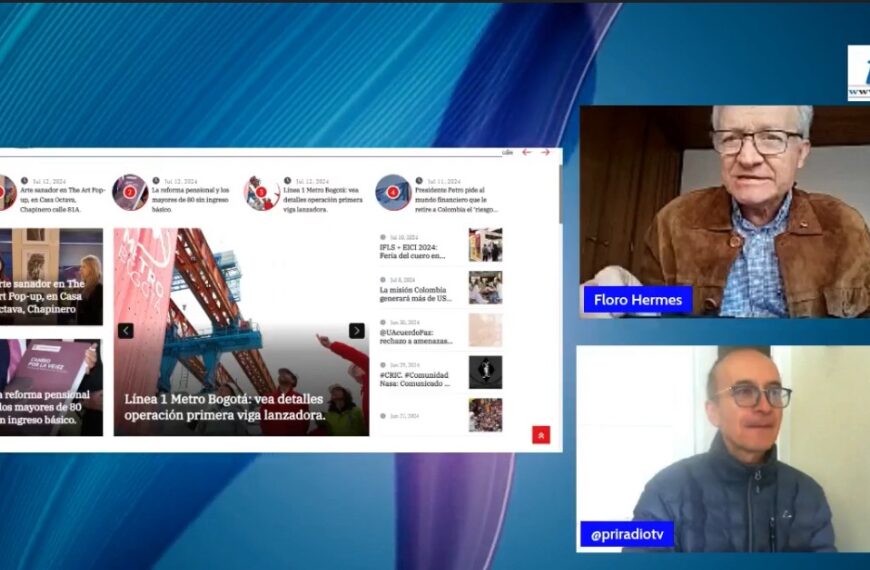The image size is (870, 570).
Task: Open the large 'Línea 1 Metro Bogotá' carousel headline
Action: [225, 407]
